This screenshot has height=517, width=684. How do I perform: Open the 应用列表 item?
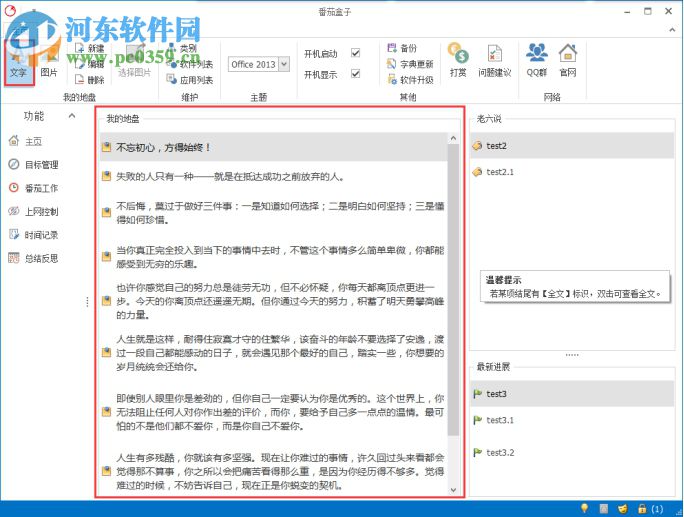click(x=190, y=80)
